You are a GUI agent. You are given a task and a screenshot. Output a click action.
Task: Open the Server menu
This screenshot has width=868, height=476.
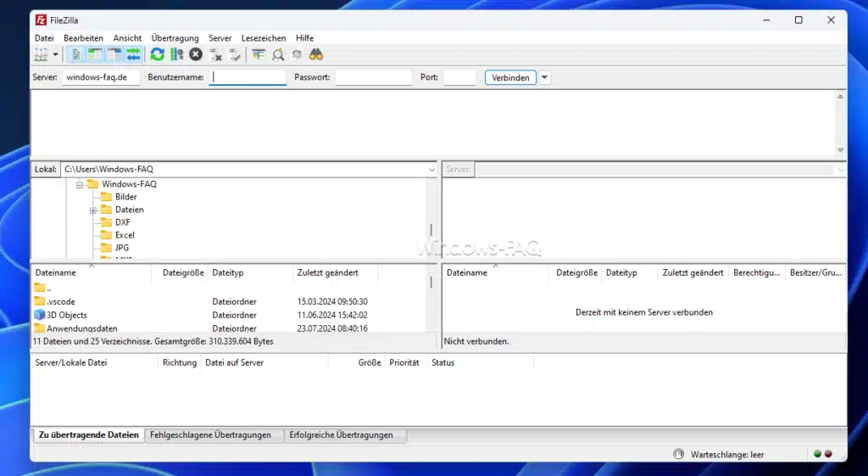(x=220, y=38)
